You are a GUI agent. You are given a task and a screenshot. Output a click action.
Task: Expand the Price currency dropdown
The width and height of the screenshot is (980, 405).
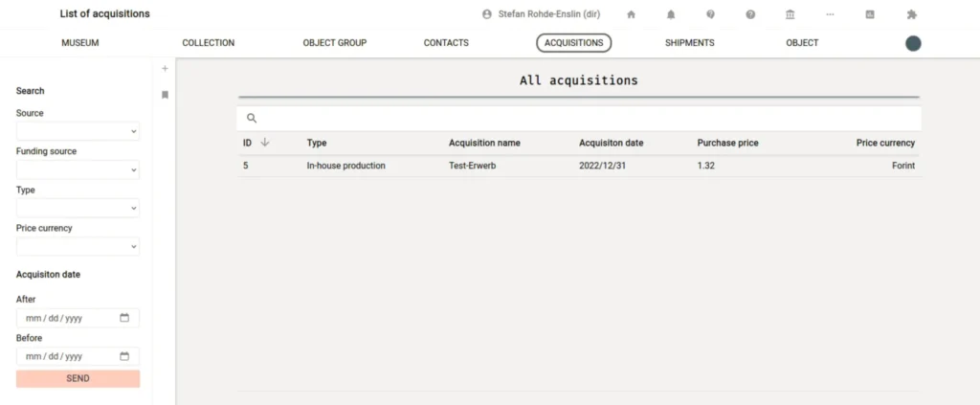point(78,246)
